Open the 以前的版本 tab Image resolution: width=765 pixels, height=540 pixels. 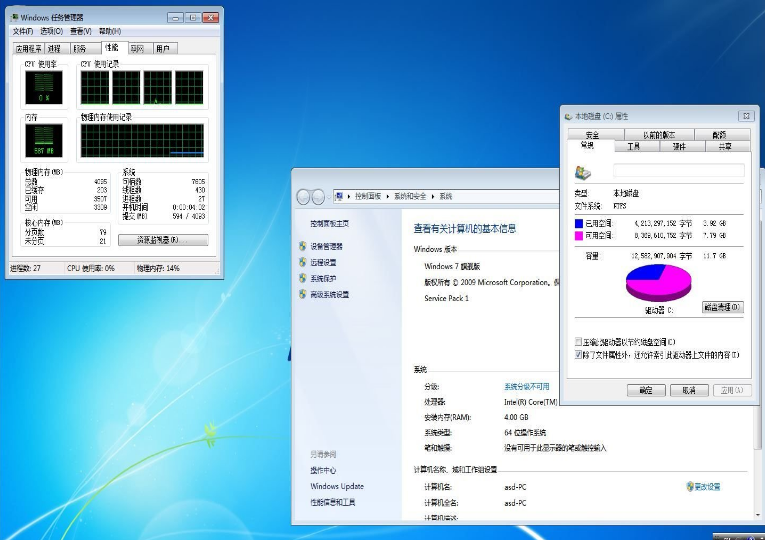point(659,135)
